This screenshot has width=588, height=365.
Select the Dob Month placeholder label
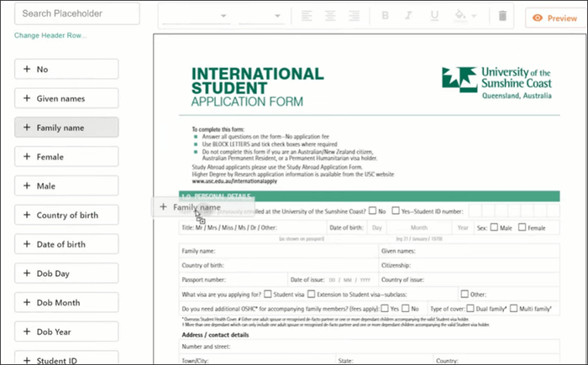[x=59, y=303]
